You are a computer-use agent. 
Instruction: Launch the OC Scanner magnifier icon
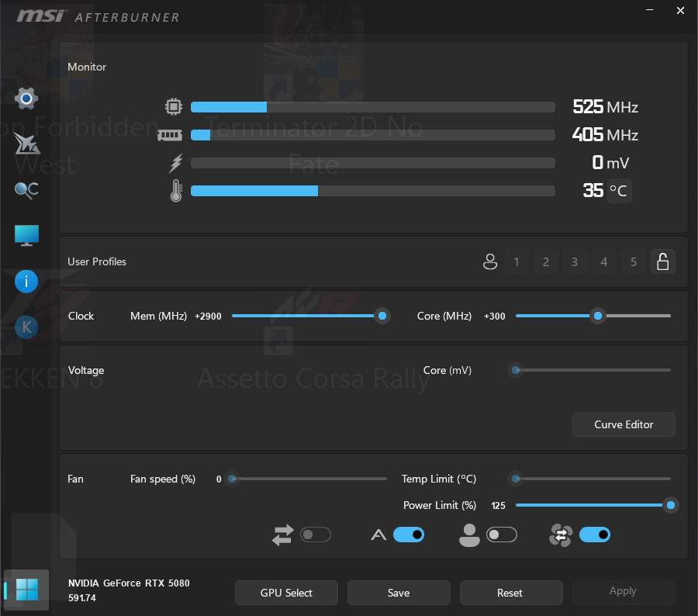(26, 190)
